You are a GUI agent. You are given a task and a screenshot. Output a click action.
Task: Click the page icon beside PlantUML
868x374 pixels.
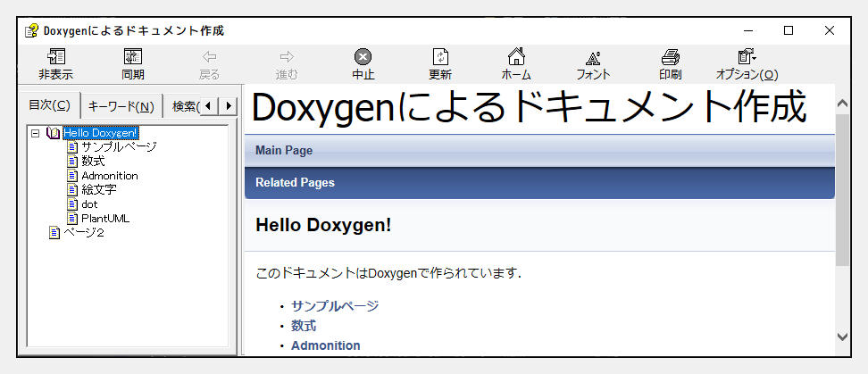(72, 219)
